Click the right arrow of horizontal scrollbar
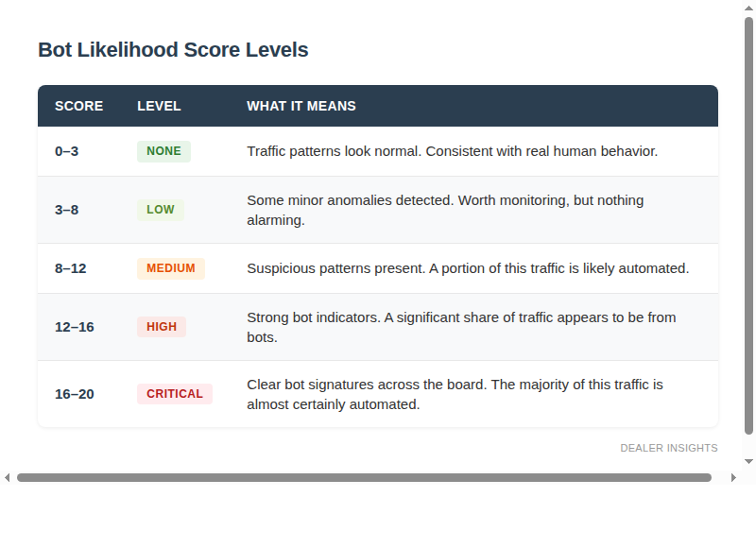756x548 pixels. (x=733, y=478)
